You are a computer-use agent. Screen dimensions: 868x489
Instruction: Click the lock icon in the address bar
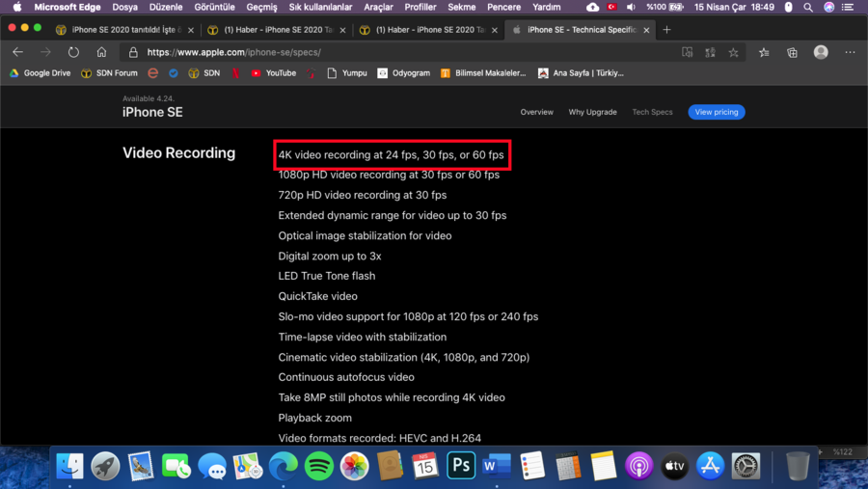[133, 52]
